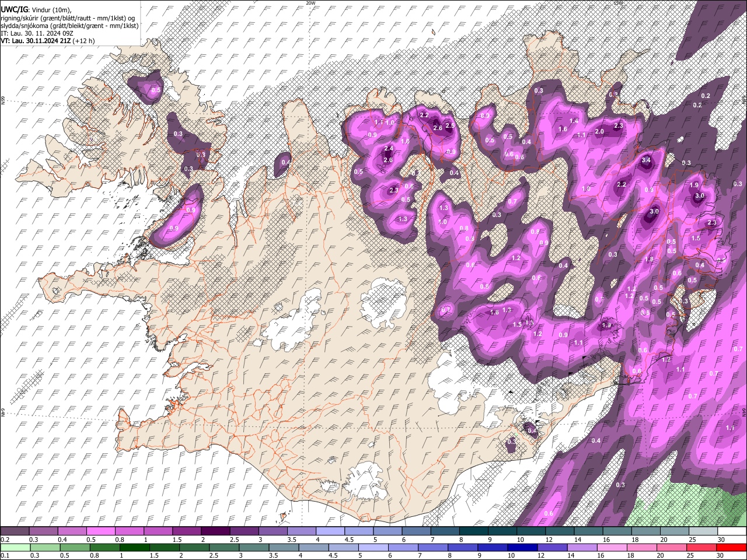Viewport: 747px width, 560px height.
Task: Click the '20W' longitude label
Action: (x=310, y=3)
